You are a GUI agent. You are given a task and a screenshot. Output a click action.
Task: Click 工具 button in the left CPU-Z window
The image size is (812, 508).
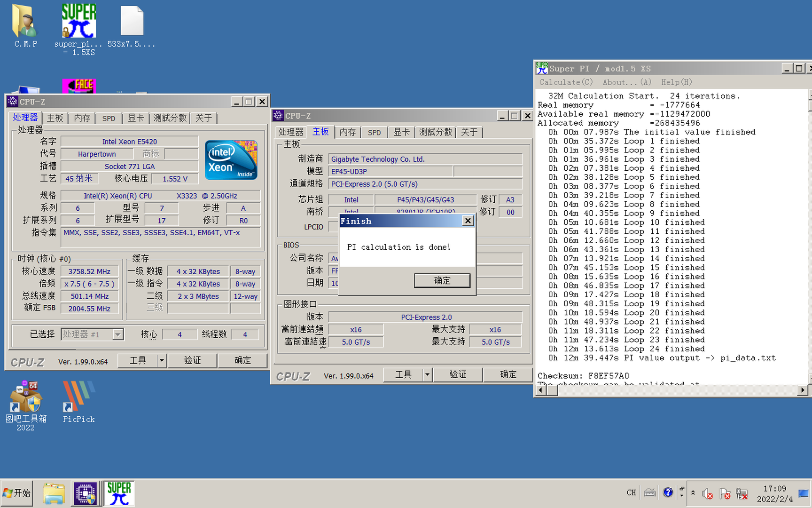[138, 361]
